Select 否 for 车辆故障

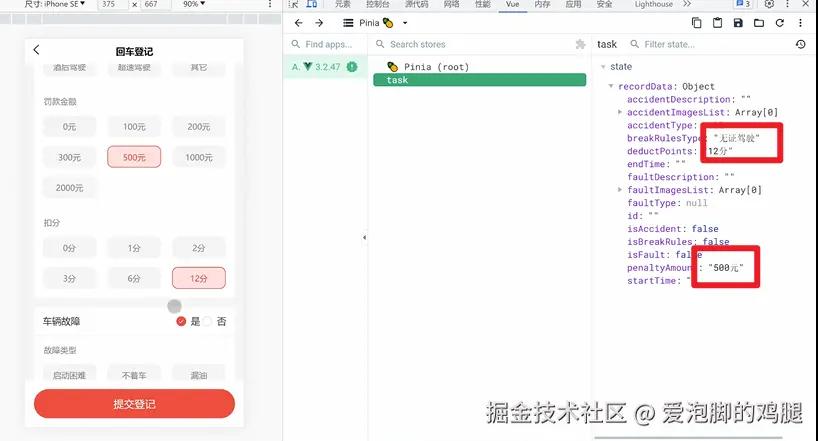208,321
